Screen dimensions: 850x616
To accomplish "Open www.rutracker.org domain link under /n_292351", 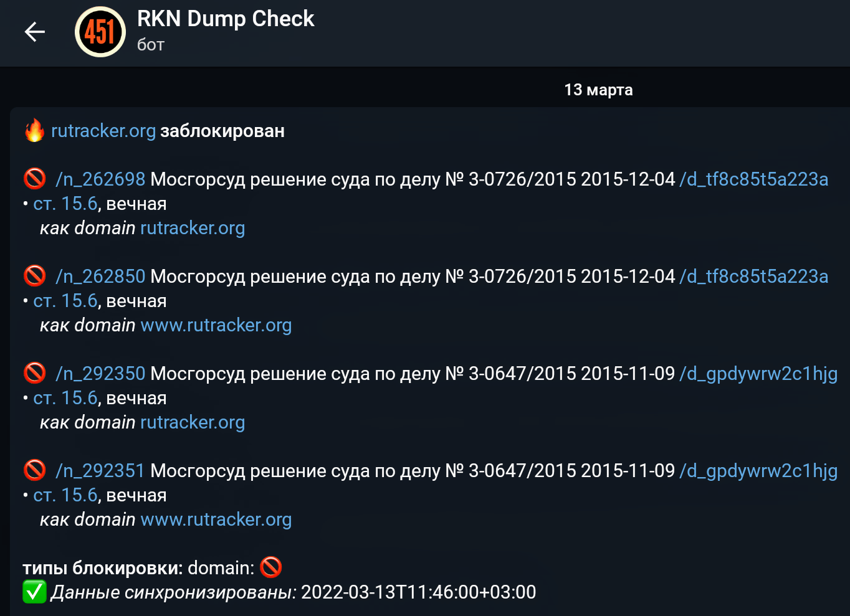I will point(216,519).
